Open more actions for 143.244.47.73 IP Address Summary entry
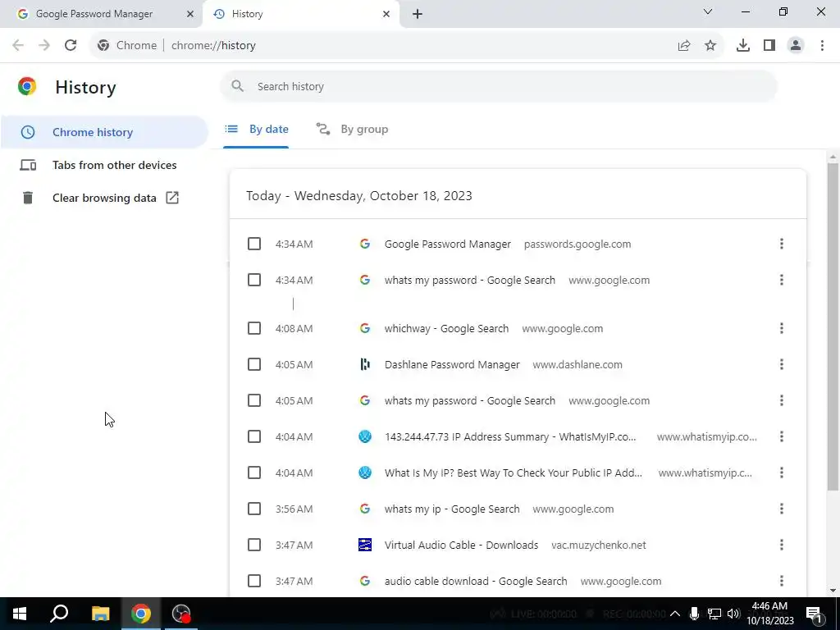This screenshot has width=840, height=630. coord(782,436)
